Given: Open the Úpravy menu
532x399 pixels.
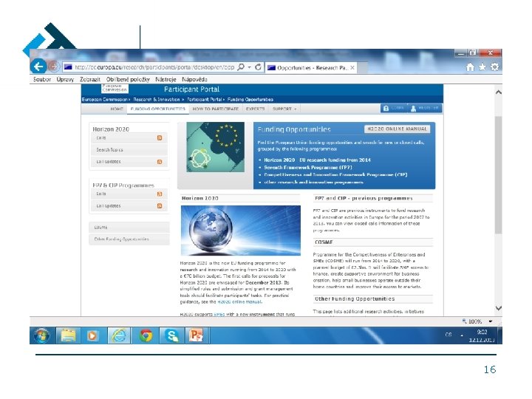Looking at the screenshot, I should tap(65, 79).
